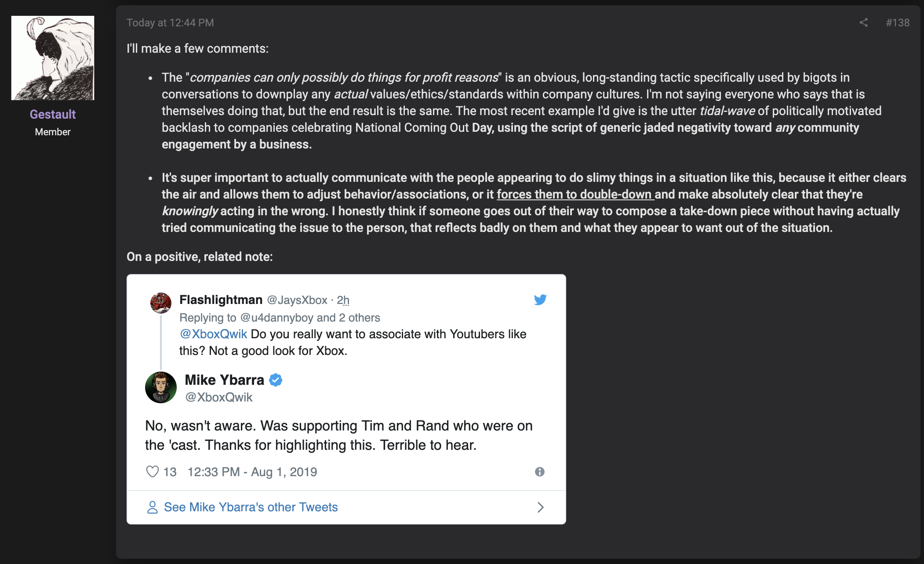The width and height of the screenshot is (924, 564).
Task: Click the Twitter bird logo icon
Action: point(540,300)
